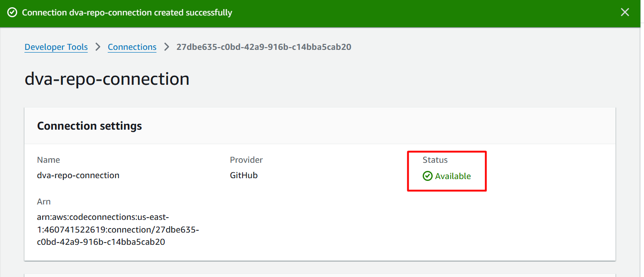Select the GitHub provider value
Image resolution: width=644 pixels, height=277 pixels.
click(244, 175)
